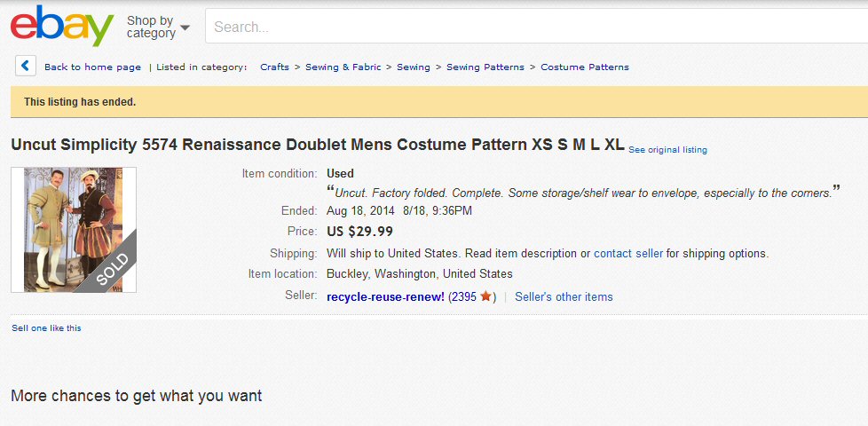Click the listing title text
Image resolution: width=868 pixels, height=426 pixels.
click(318, 145)
